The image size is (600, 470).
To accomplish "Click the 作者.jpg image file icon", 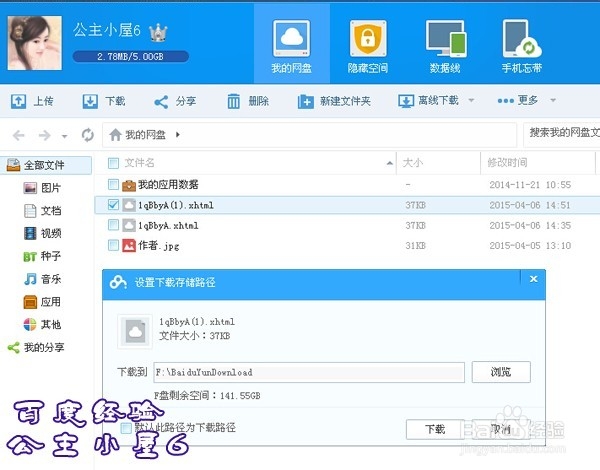I will [x=129, y=246].
